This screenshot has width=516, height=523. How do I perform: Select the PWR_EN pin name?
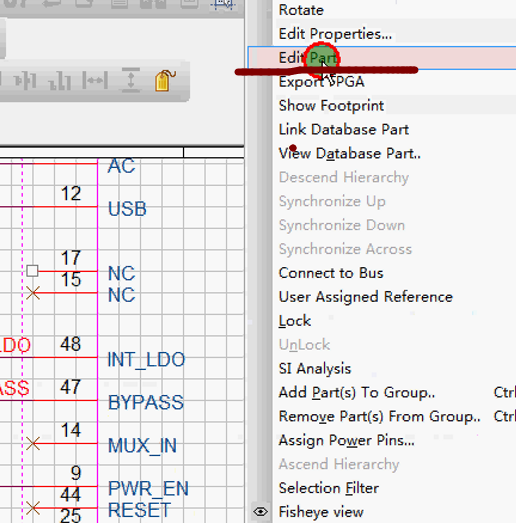point(148,489)
